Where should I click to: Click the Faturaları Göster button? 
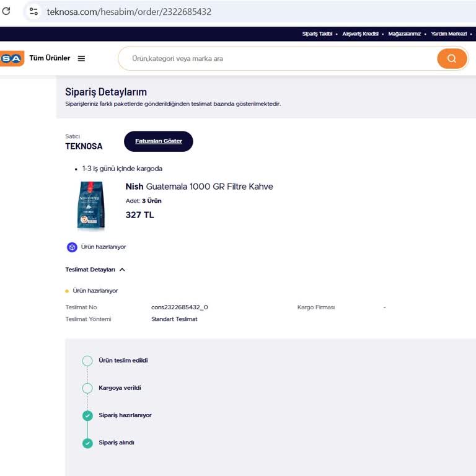click(x=158, y=141)
